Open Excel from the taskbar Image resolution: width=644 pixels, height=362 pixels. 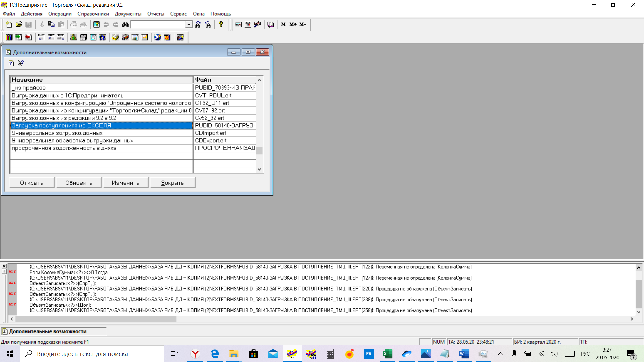[x=388, y=354]
